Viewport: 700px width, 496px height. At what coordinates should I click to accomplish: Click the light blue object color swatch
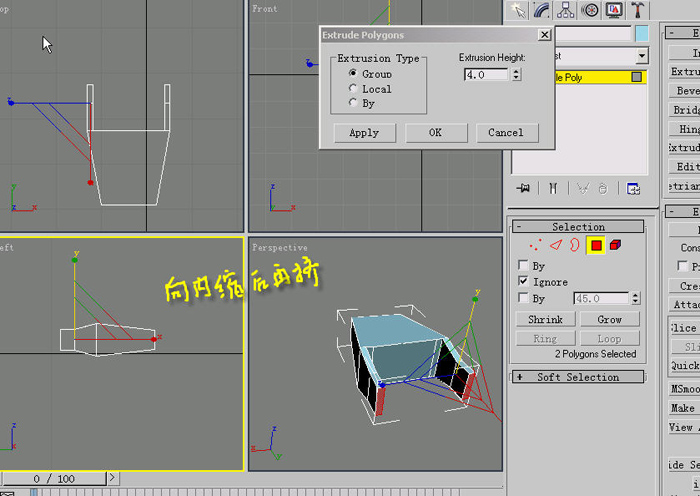(642, 34)
